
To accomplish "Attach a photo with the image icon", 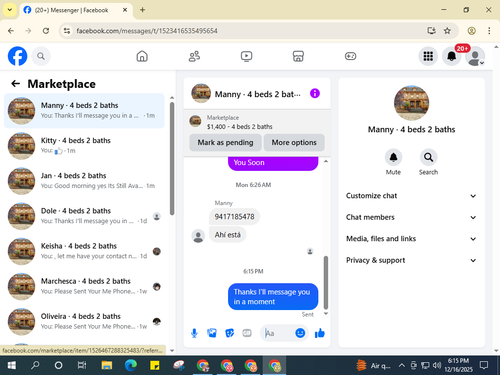I will coord(212,333).
